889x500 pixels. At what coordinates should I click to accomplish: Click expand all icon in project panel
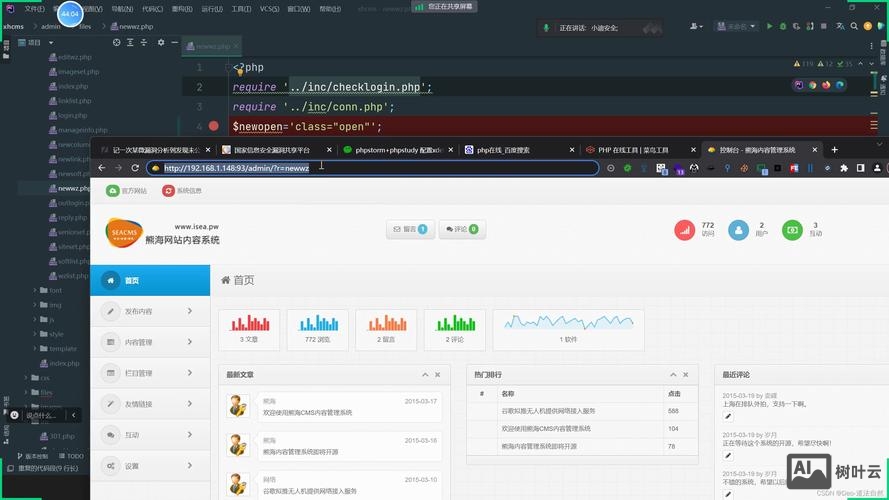point(130,43)
